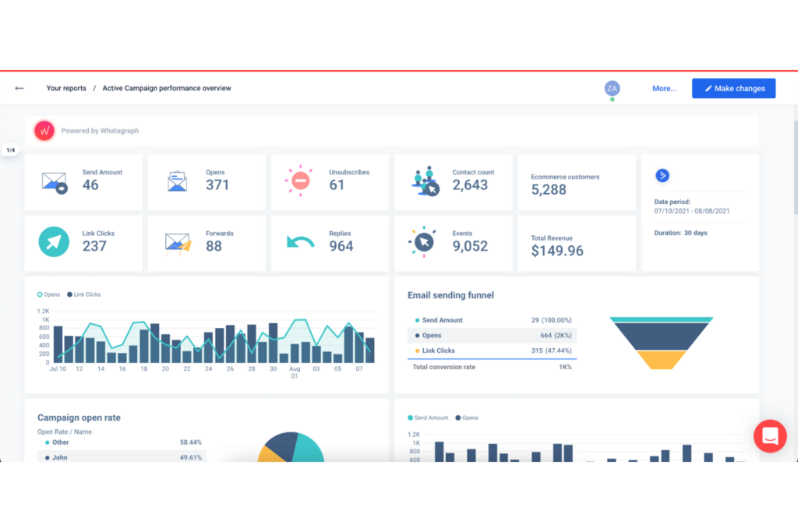Click the Make changes button
Screen dimensions: 798x532
point(733,89)
